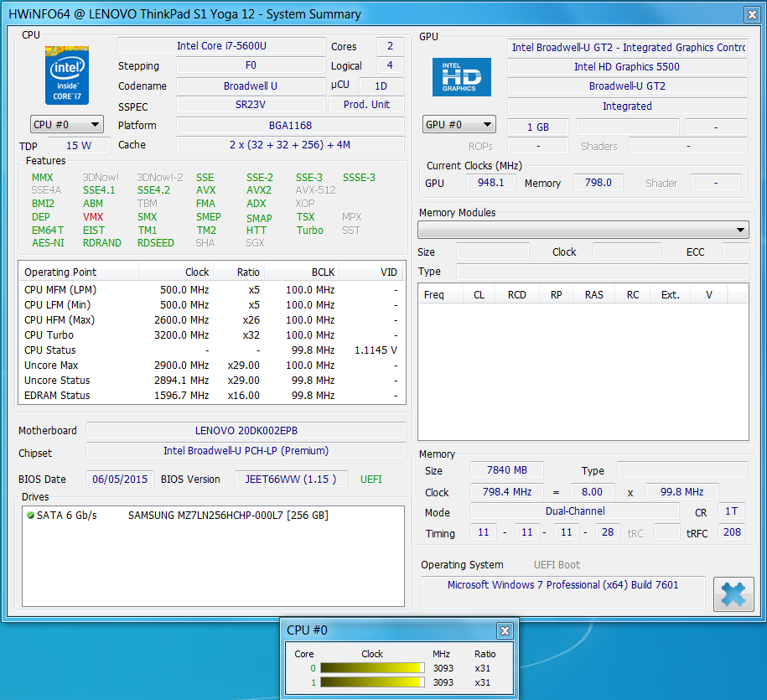Select the CPU HFM (Max) row
The height and width of the screenshot is (700, 767).
tap(212, 320)
